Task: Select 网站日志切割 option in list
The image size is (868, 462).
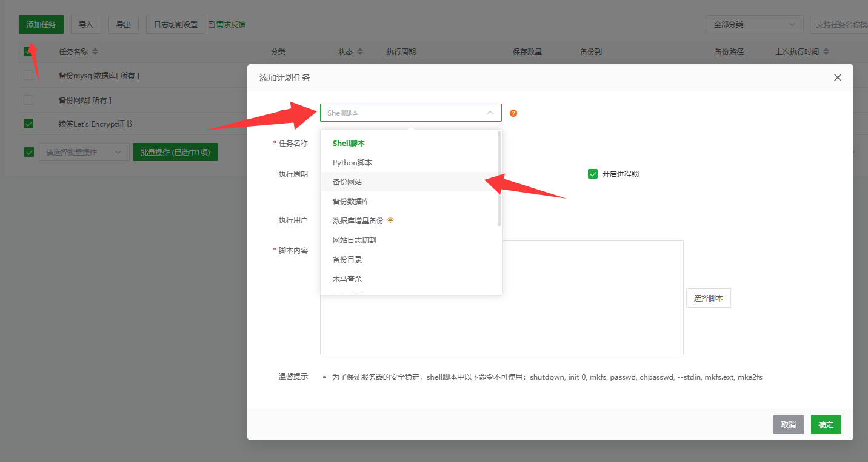Action: [x=355, y=240]
